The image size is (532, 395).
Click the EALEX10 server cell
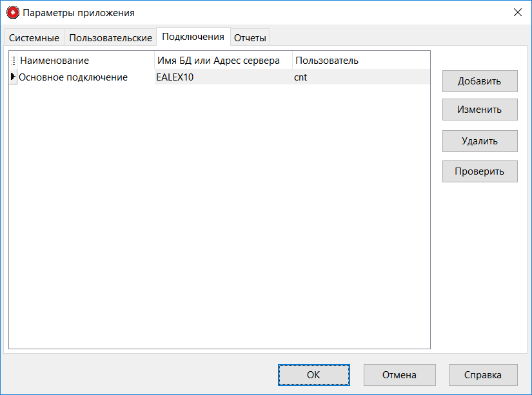172,77
